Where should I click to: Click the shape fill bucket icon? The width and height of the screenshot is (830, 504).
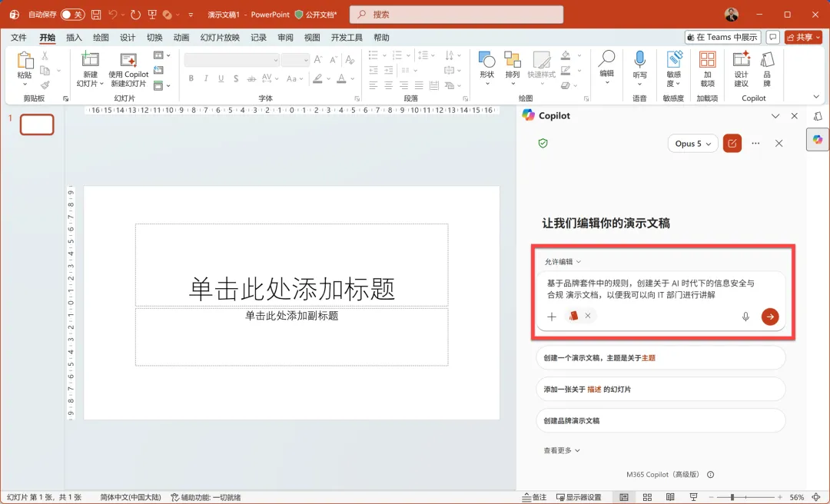(566, 55)
